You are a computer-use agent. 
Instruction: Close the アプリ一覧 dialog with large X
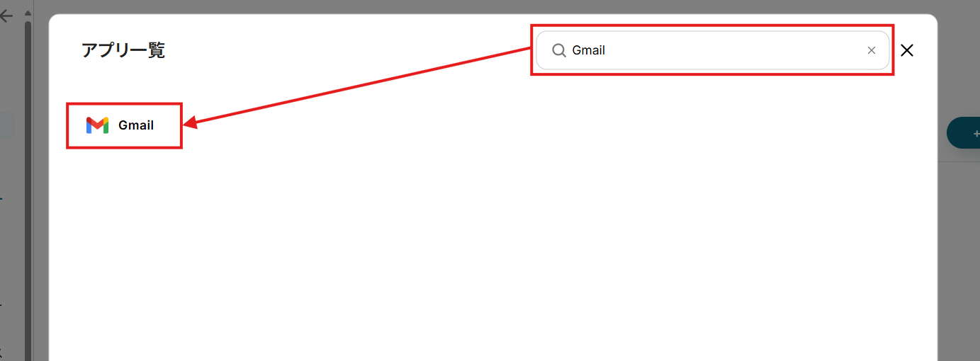[907, 50]
